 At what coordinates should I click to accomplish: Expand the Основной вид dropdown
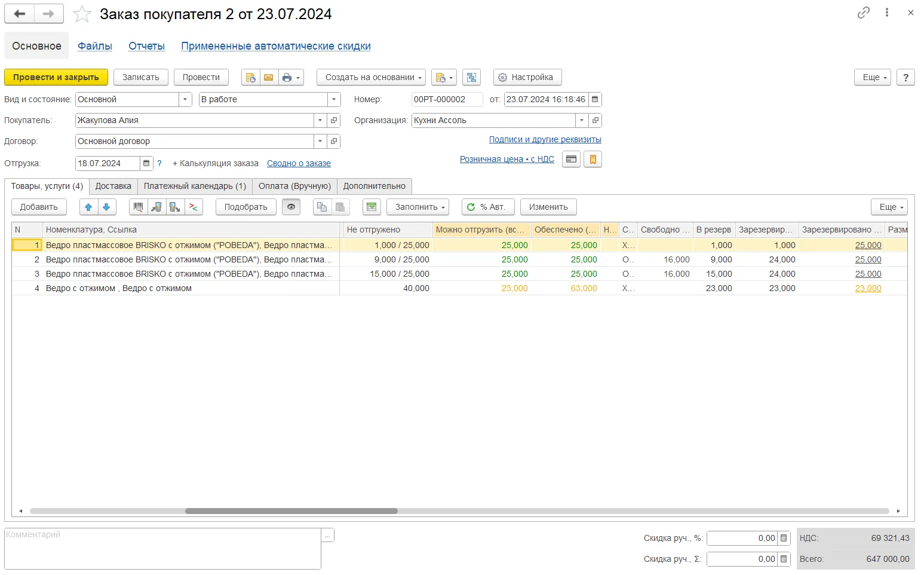(x=185, y=99)
